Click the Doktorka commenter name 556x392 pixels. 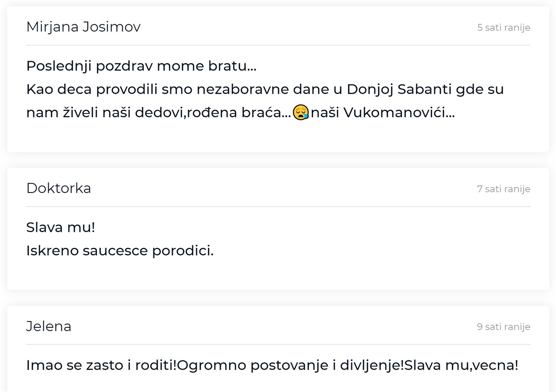pos(59,188)
